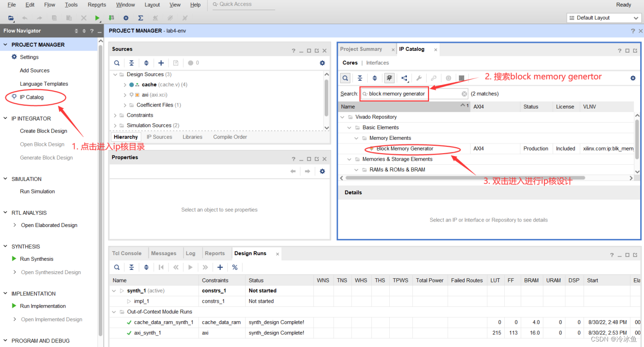Collapse all items in Sources panel
644x347 pixels.
(x=131, y=63)
